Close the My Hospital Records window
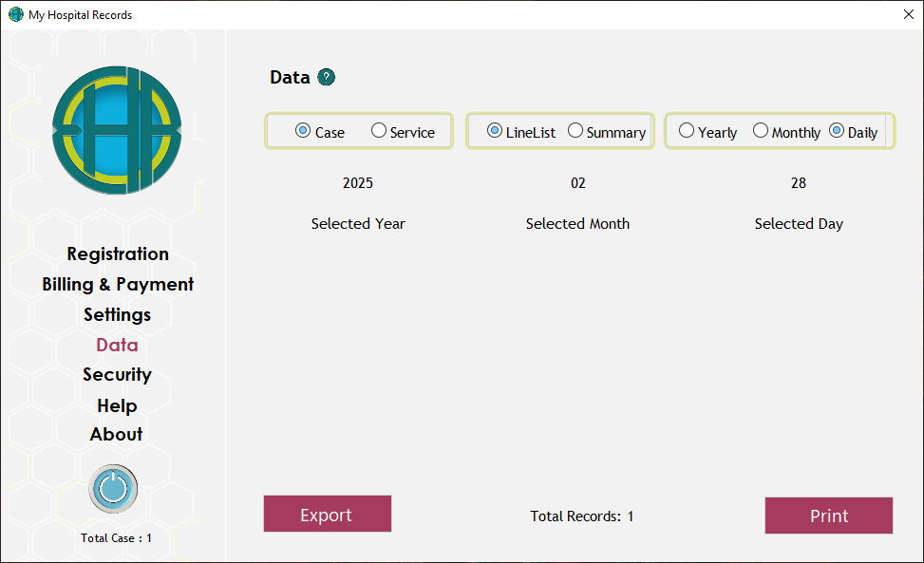The height and width of the screenshot is (563, 924). (907, 15)
